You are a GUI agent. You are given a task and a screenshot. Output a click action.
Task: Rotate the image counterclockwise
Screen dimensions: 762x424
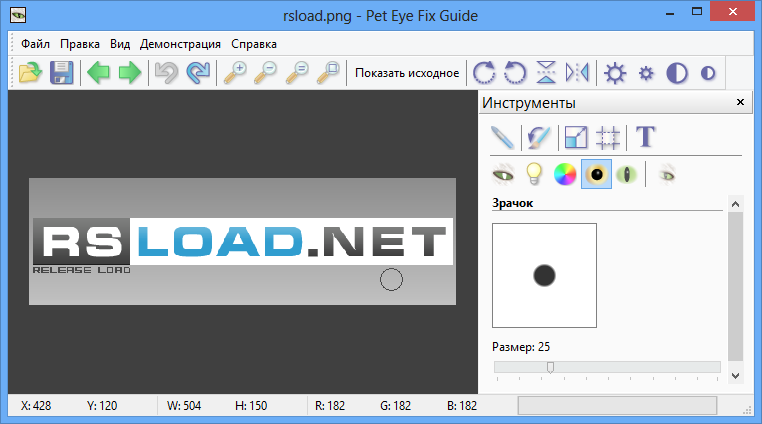[515, 73]
